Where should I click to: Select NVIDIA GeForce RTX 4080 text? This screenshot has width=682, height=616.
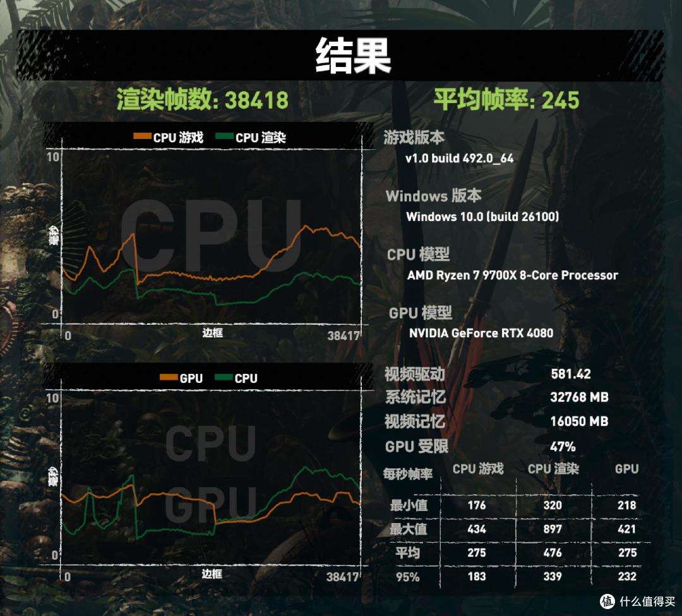481,333
